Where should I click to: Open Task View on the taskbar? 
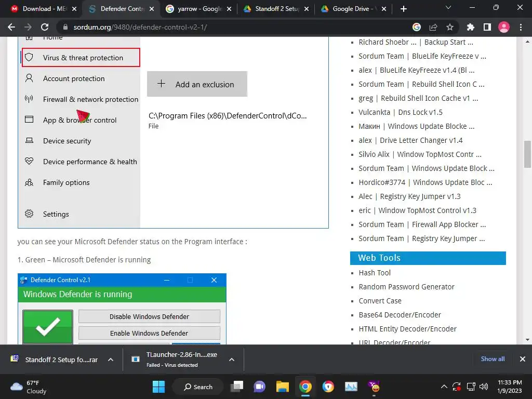click(237, 387)
